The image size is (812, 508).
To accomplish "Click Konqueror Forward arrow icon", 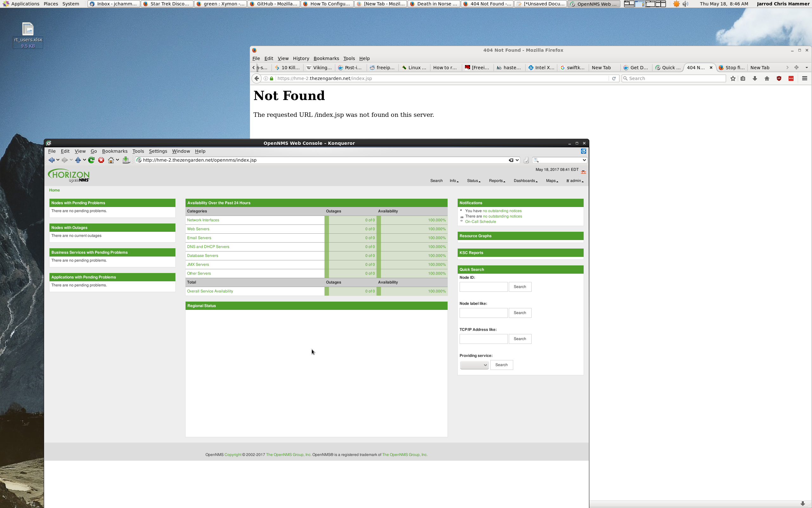I will [64, 160].
